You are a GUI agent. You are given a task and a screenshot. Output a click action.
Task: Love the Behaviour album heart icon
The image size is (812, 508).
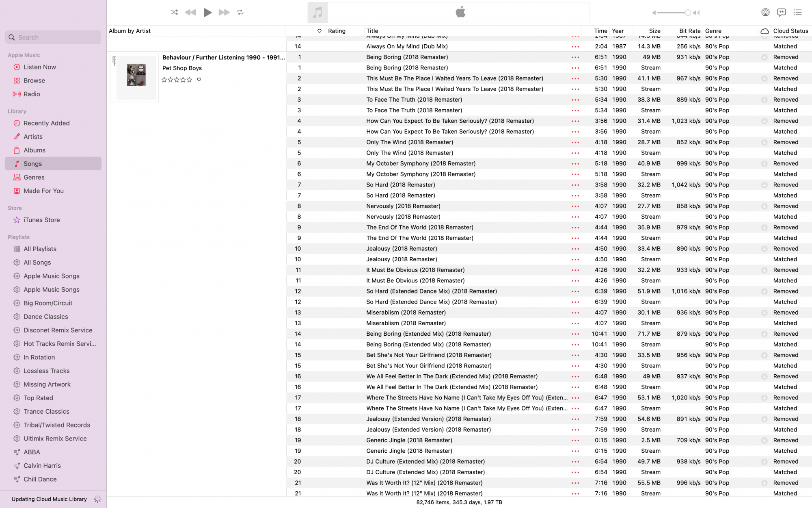point(199,80)
